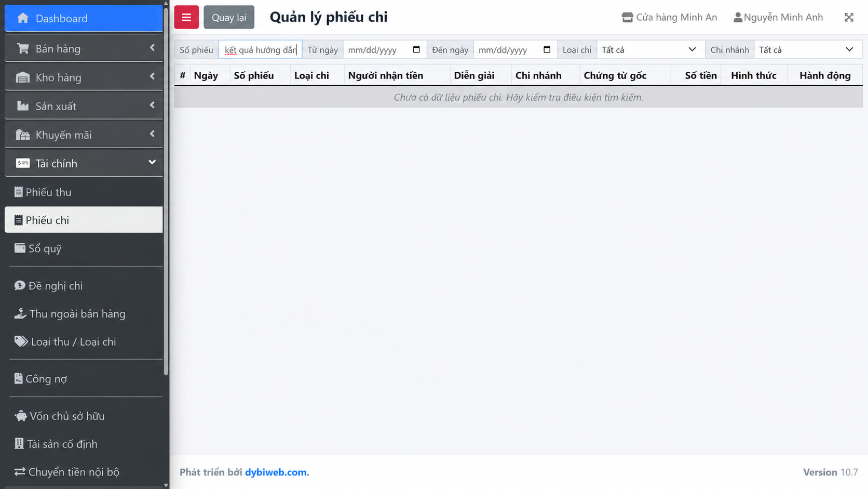Click the transfer arrows icon for Chuyển tiền nội bộ
Image resolution: width=868 pixels, height=489 pixels.
pyautogui.click(x=20, y=472)
